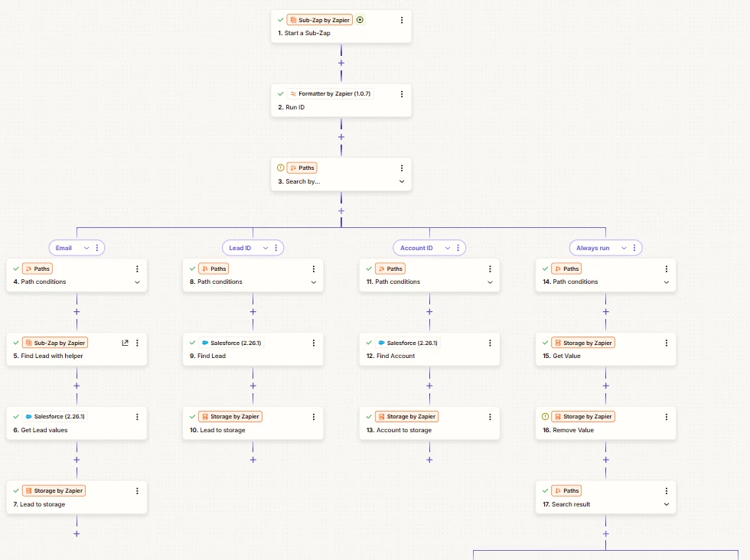Viewport: 750px width, 560px height.
Task: Add step after Remove Value
Action: click(x=605, y=460)
